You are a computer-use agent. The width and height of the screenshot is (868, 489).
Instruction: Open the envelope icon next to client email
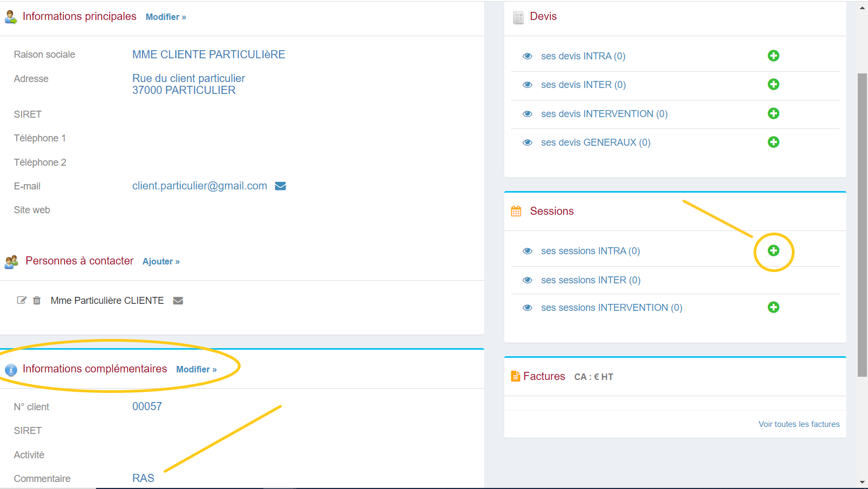tap(280, 186)
